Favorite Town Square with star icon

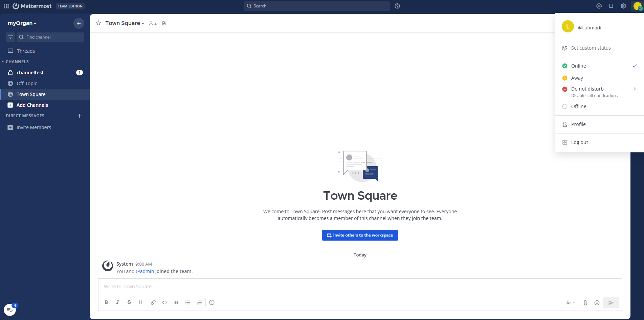(98, 23)
